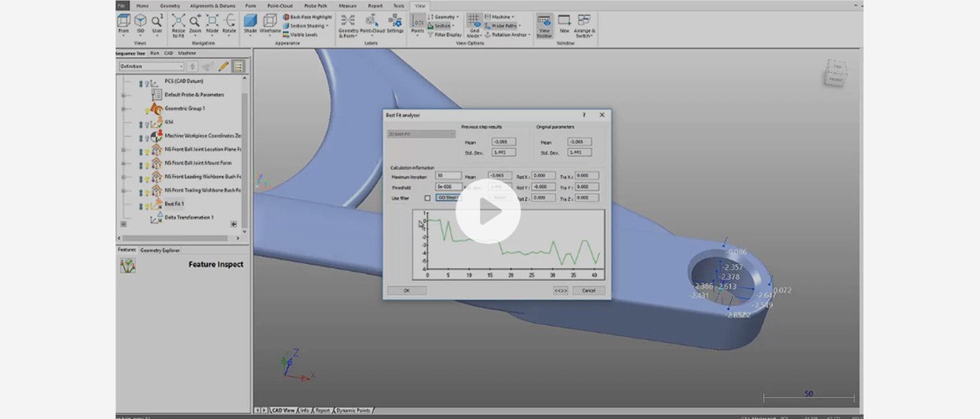Image resolution: width=980 pixels, height=419 pixels.
Task: Play the video with center play button
Action: coord(488,211)
